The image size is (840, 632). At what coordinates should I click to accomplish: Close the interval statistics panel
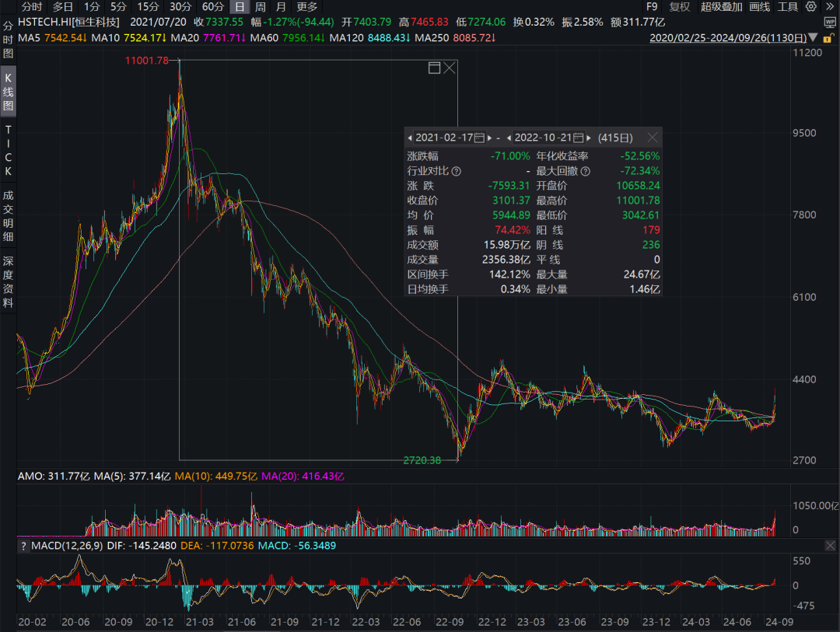[652, 138]
